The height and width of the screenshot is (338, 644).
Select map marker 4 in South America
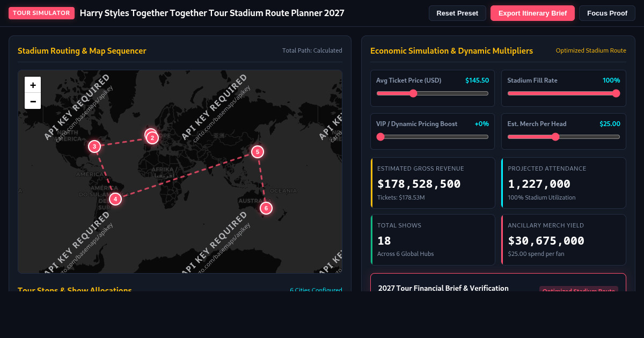pyautogui.click(x=115, y=199)
